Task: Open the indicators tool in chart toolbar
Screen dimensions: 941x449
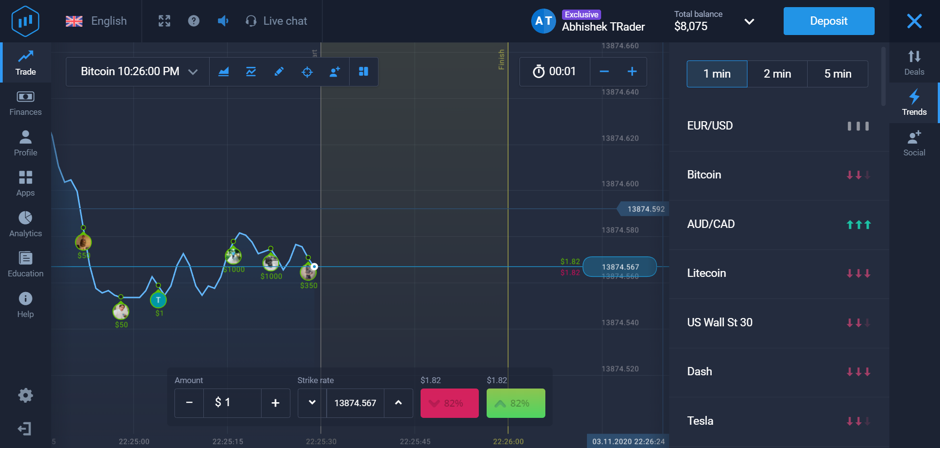Action: click(x=251, y=72)
